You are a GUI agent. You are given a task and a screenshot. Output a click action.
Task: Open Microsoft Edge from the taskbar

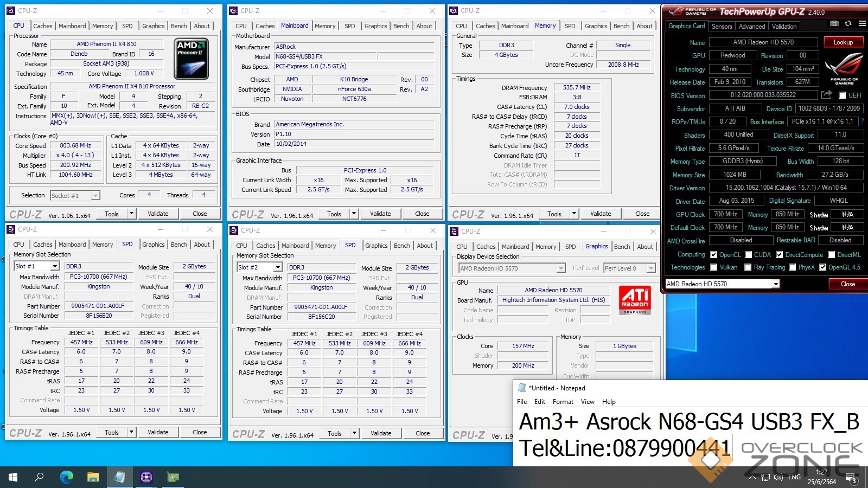66,477
